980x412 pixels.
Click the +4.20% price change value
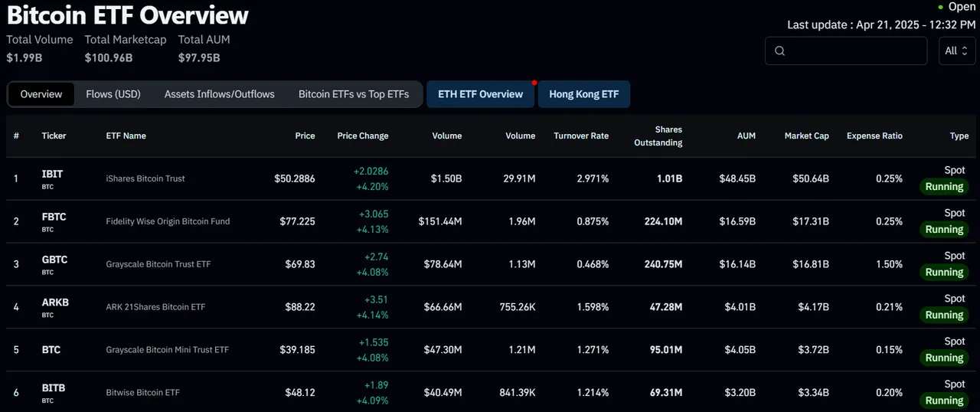click(372, 186)
